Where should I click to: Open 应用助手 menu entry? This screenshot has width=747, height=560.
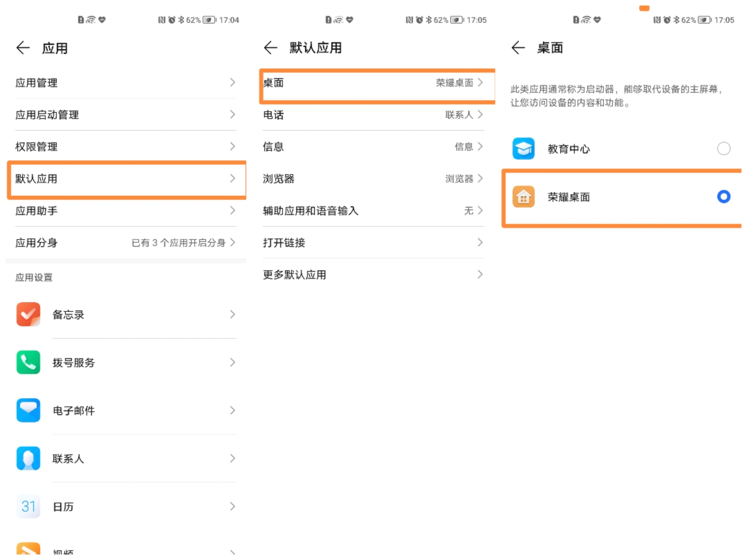coord(126,211)
